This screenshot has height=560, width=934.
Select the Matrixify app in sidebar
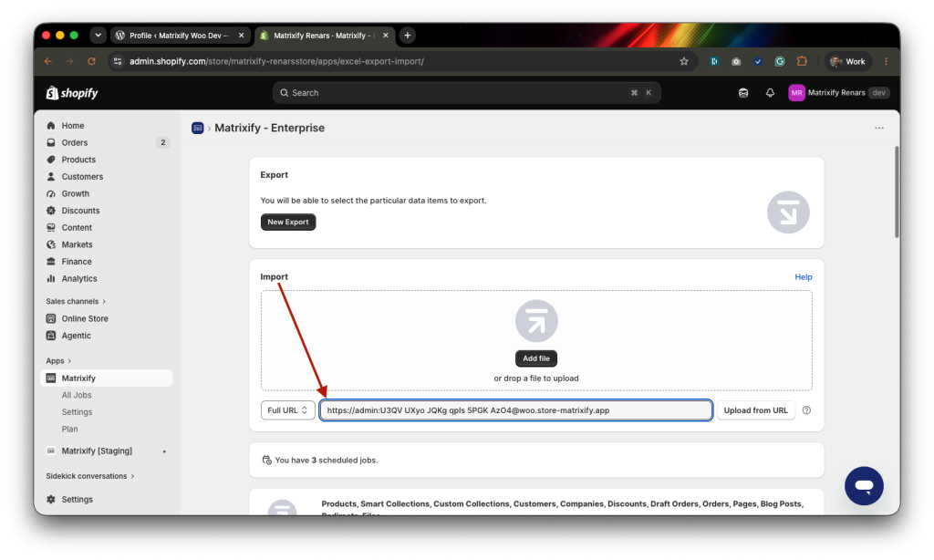tap(106, 379)
